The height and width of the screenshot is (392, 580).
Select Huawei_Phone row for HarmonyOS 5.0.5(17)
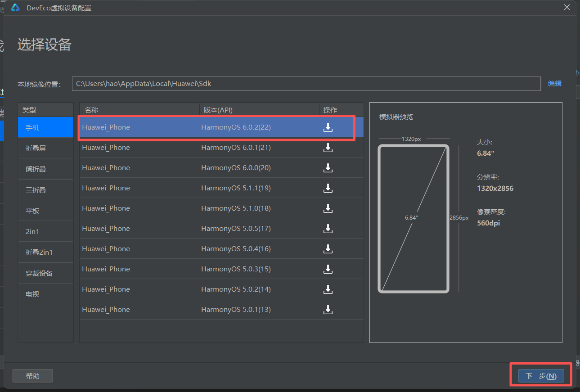coord(221,229)
